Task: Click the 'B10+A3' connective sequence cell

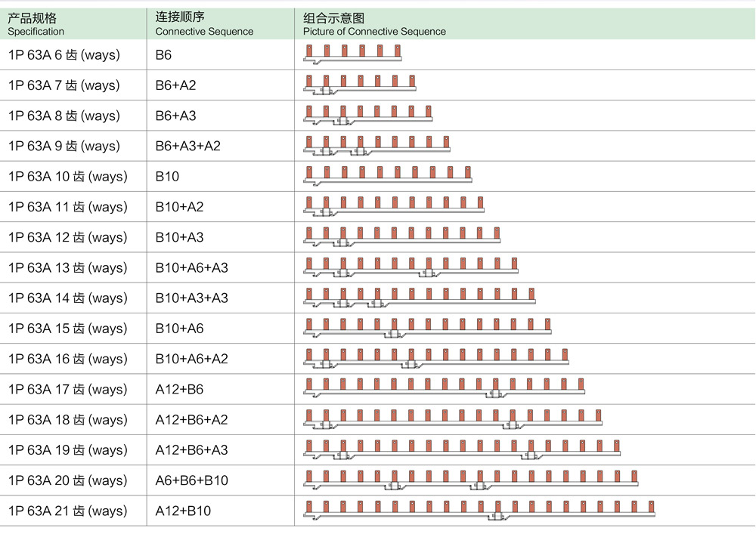Action: pos(220,237)
